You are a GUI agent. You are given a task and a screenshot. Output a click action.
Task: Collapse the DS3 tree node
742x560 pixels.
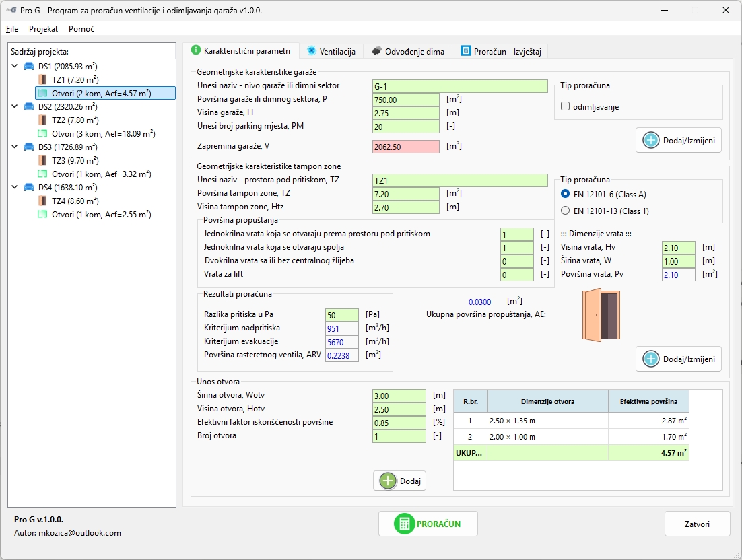click(x=15, y=147)
